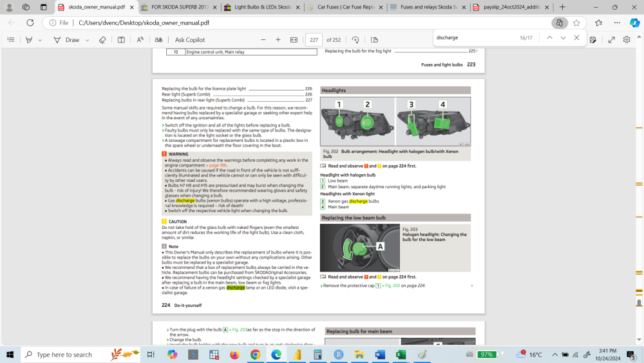This screenshot has width=644, height=363.
Task: Switch to payslip_24oct2024 PDF tab
Action: [511, 7]
